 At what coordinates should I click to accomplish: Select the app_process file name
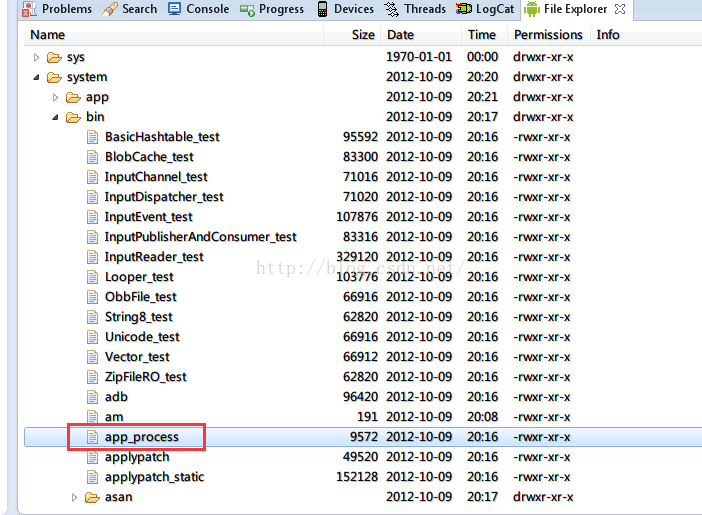tap(141, 437)
